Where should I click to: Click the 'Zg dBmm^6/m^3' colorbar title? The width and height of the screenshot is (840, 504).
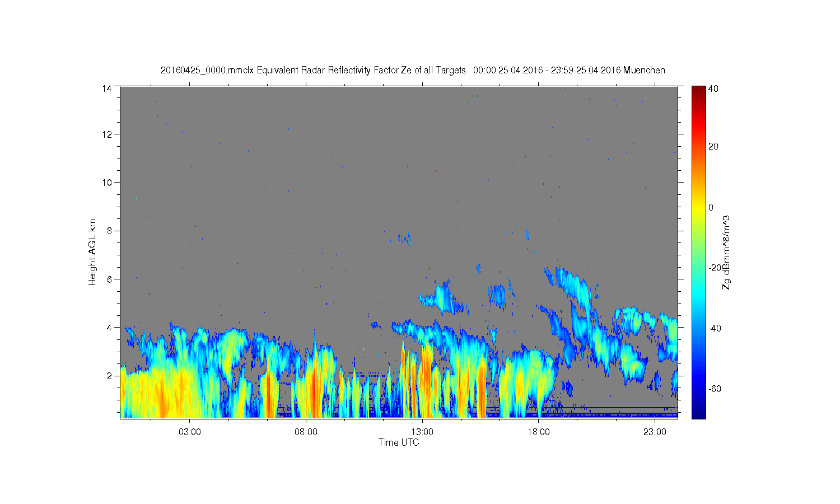pyautogui.click(x=727, y=252)
